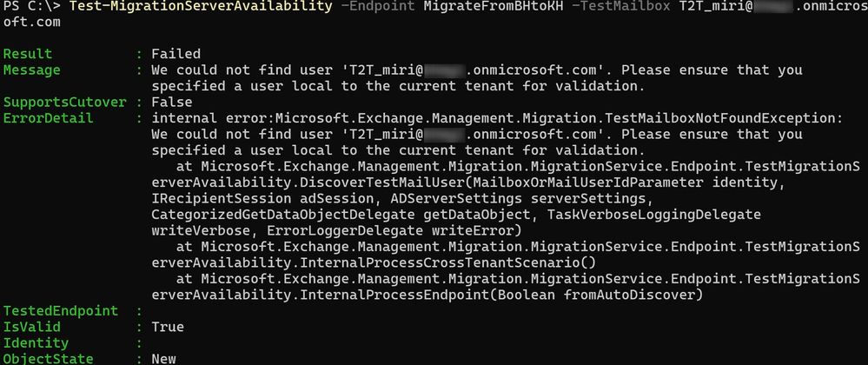Click the False value beside SupportsCutover
This screenshot has height=365, width=868.
(172, 103)
